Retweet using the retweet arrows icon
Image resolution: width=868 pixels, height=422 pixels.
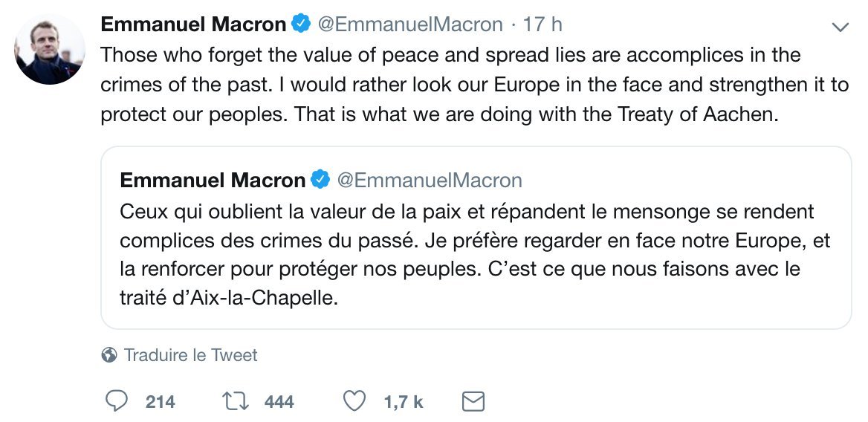[235, 401]
